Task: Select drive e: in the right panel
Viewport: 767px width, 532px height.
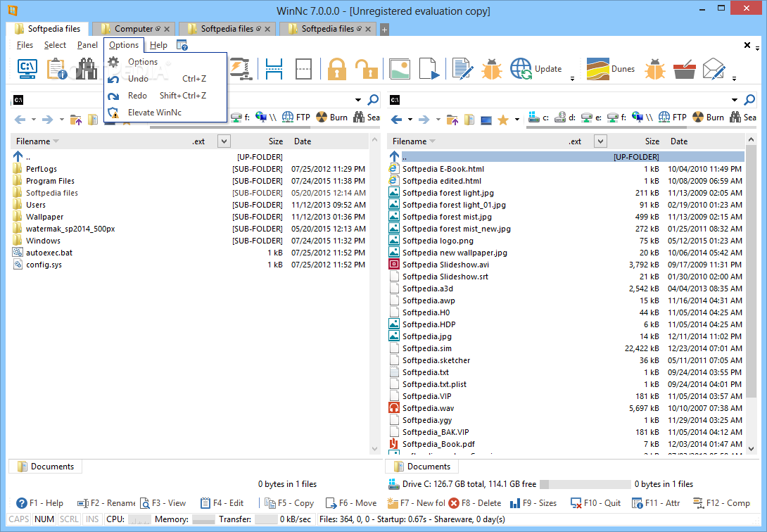Action: (x=591, y=118)
